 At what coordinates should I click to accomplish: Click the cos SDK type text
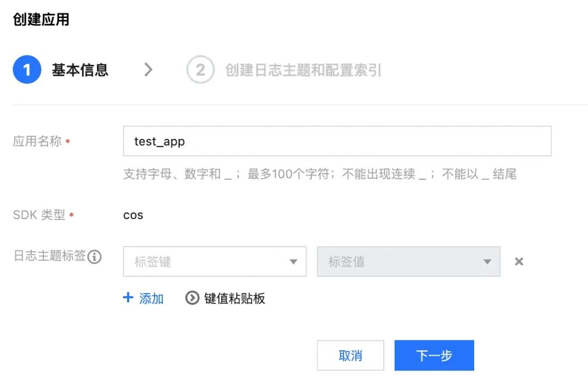(x=132, y=215)
